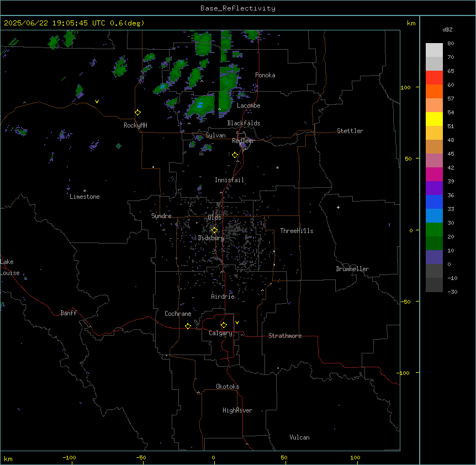Select the 30 dBZ green color swatch

point(434,230)
